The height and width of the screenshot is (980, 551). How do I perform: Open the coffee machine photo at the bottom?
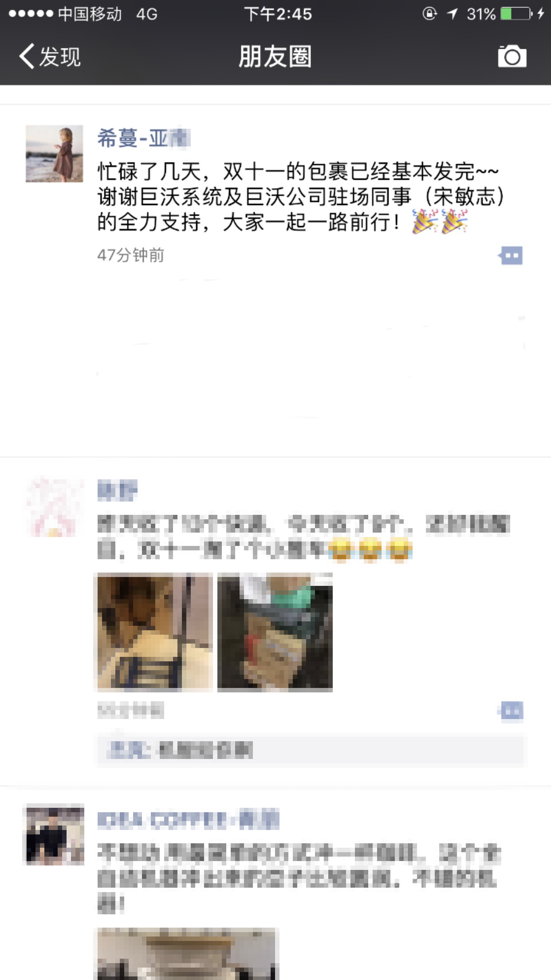[186, 954]
